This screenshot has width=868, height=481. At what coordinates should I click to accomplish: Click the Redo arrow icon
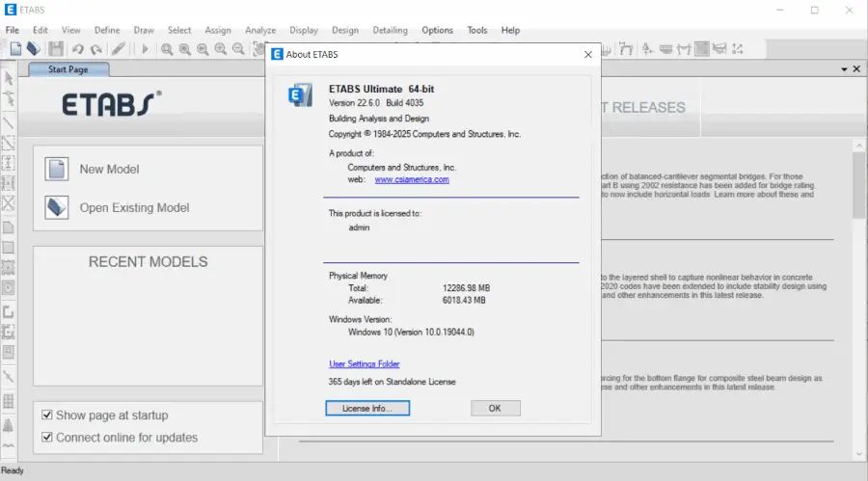[x=96, y=48]
